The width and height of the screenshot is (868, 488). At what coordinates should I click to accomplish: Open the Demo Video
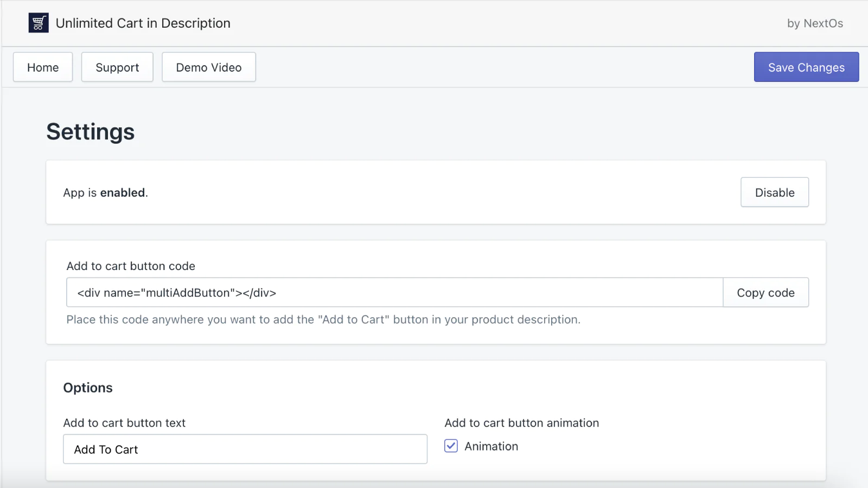coord(208,67)
